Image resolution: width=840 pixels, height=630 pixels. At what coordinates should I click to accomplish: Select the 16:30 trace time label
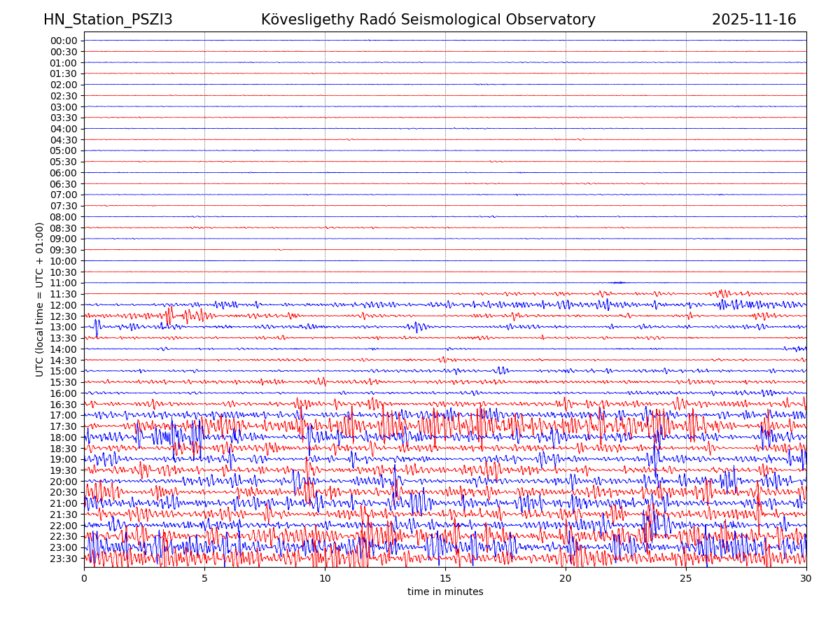click(64, 405)
